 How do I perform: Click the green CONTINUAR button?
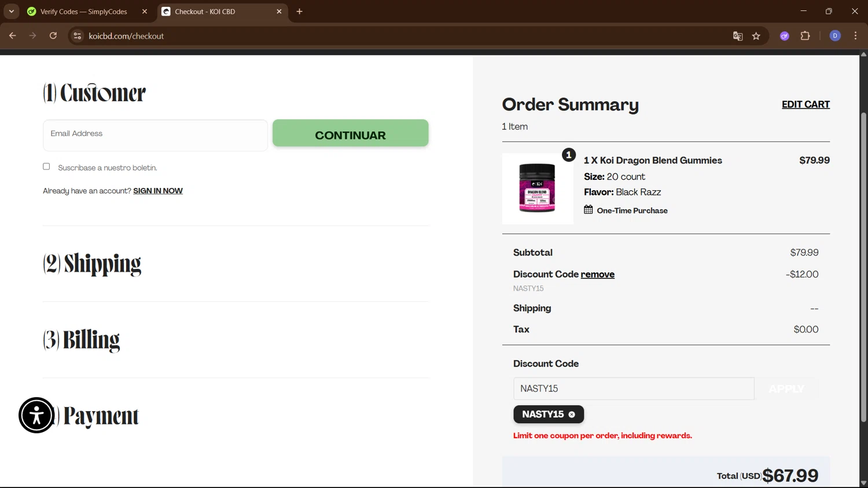click(x=351, y=133)
